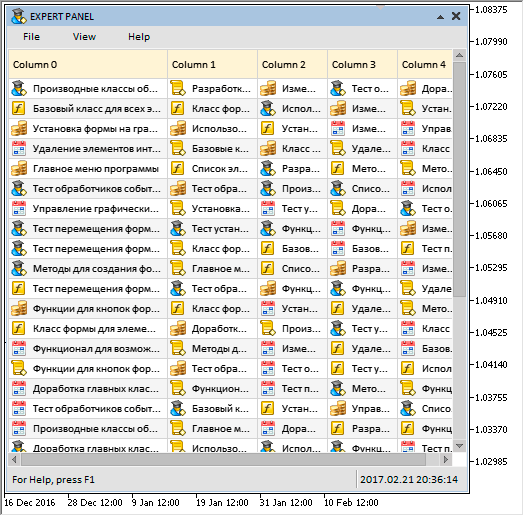Click scroll icon next to 'Функции для кнопок фор...'
The height and width of the screenshot is (516, 524).
(19, 368)
